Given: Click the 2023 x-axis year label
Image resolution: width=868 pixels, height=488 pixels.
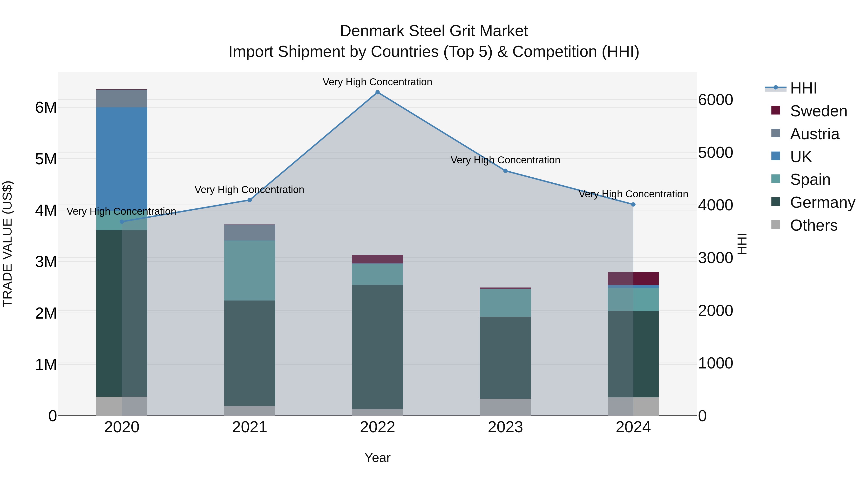Looking at the screenshot, I should coord(505,427).
